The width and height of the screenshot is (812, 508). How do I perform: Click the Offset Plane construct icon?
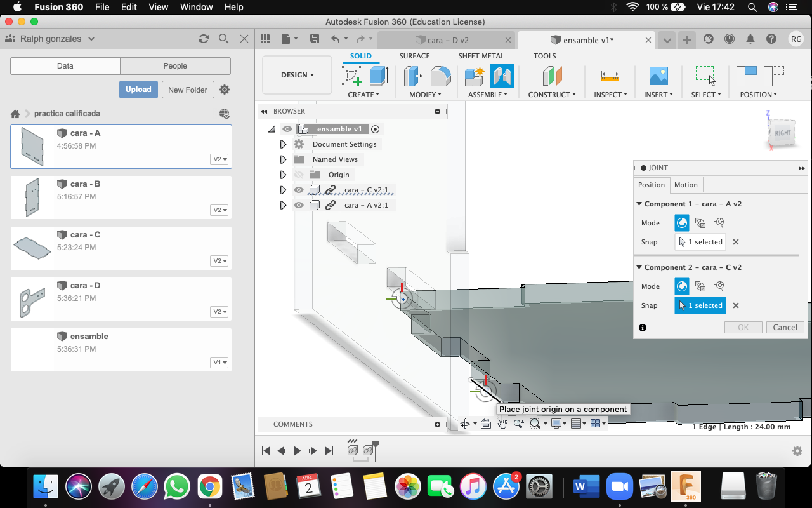pos(553,76)
